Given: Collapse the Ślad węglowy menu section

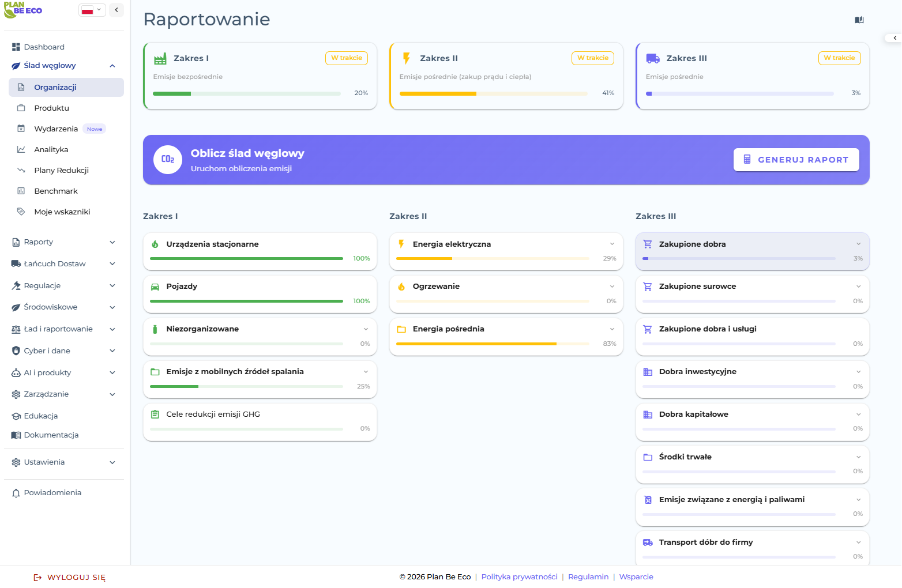Looking at the screenshot, I should pos(112,66).
